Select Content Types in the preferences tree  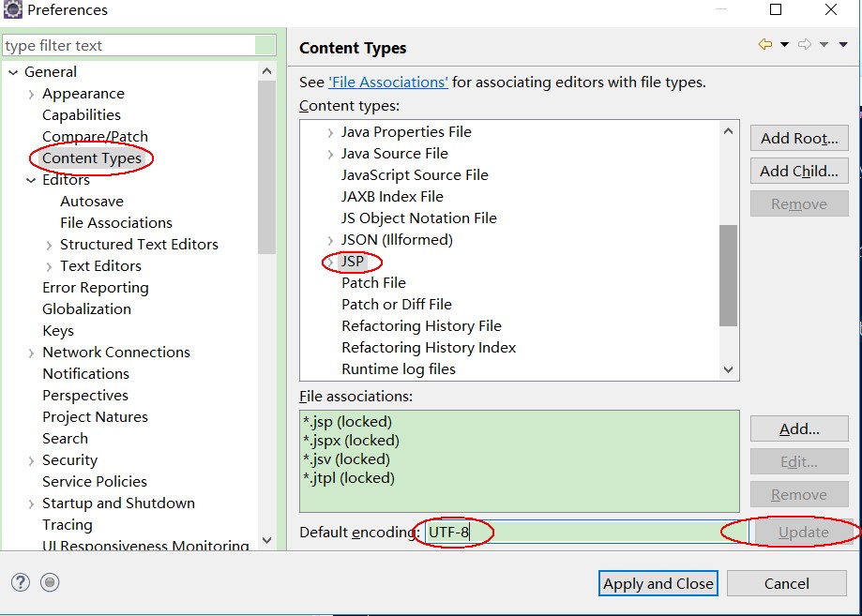pos(92,158)
